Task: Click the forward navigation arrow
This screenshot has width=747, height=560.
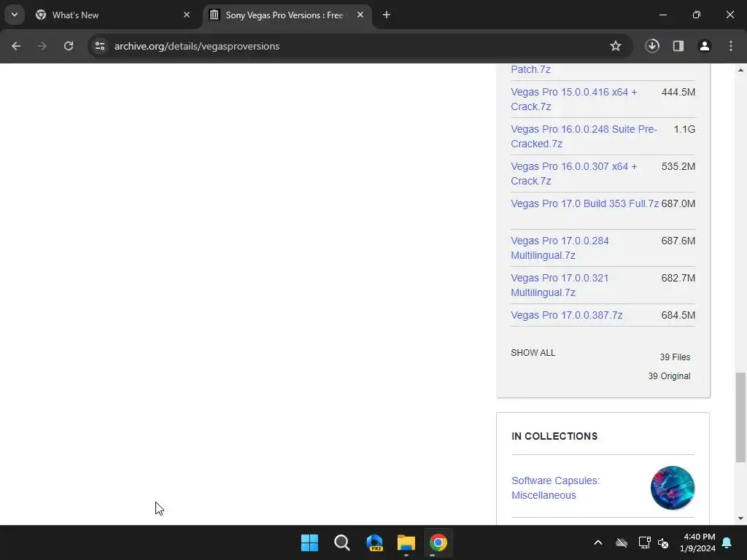Action: click(x=42, y=46)
